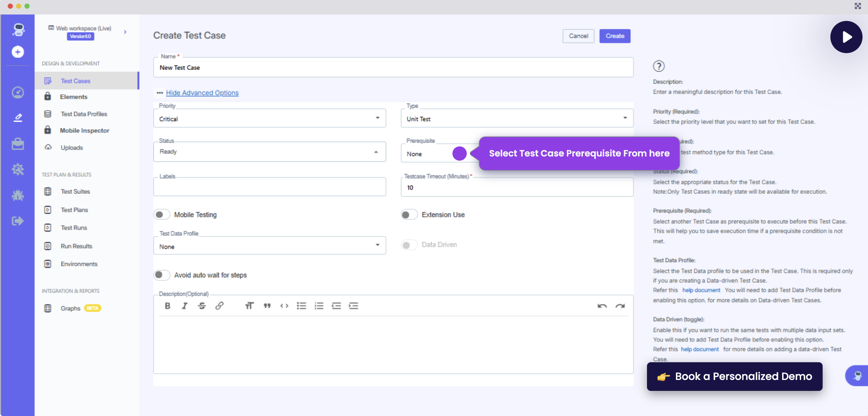The height and width of the screenshot is (416, 868).
Task: Click the bulleted list icon
Action: (301, 306)
